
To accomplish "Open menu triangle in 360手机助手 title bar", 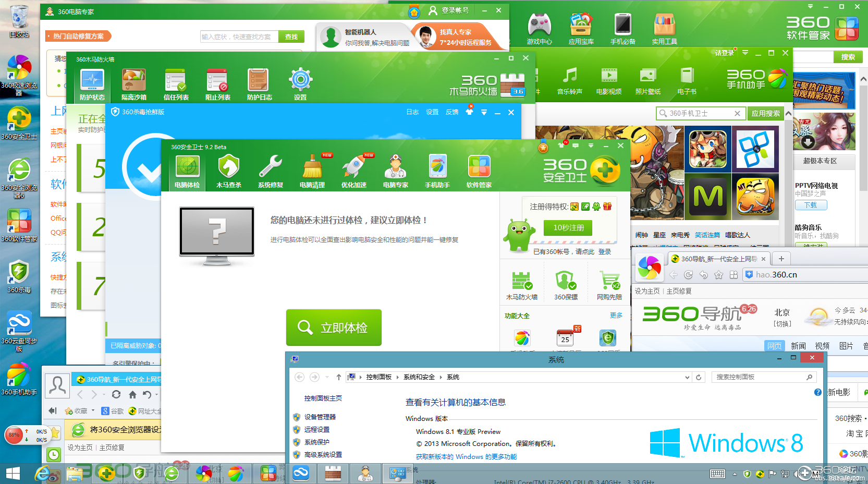I will tap(745, 53).
